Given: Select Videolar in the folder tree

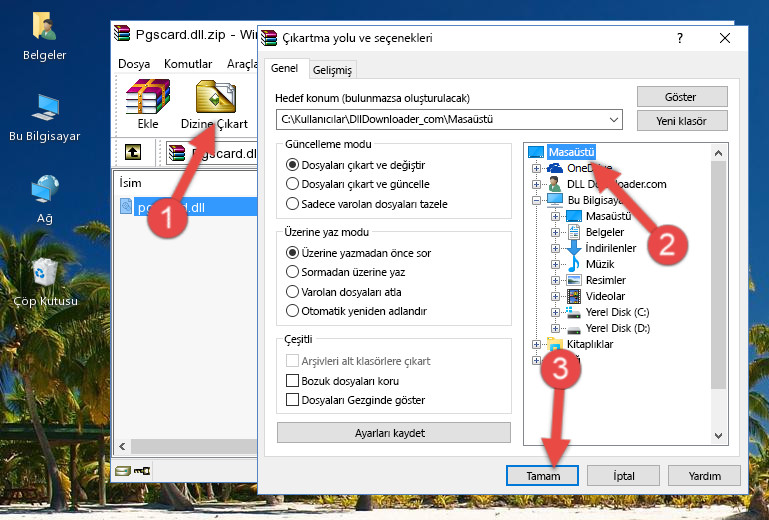Looking at the screenshot, I should 605,296.
